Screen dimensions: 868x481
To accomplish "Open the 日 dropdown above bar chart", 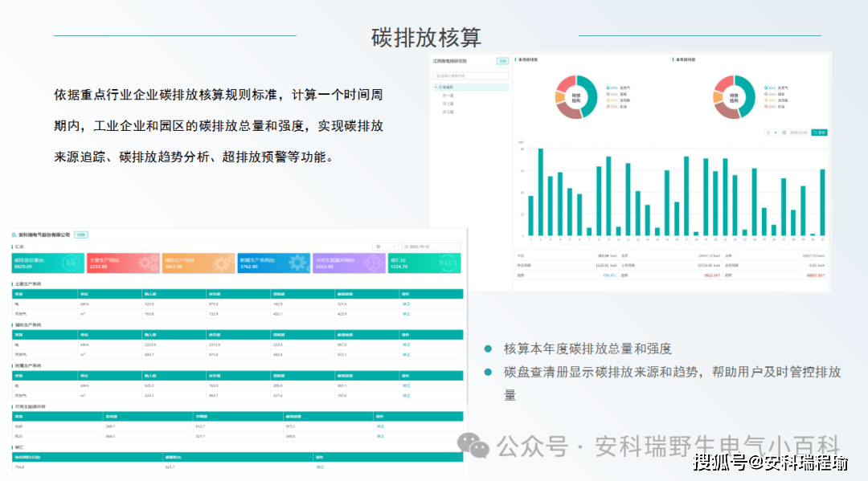I will tap(772, 132).
